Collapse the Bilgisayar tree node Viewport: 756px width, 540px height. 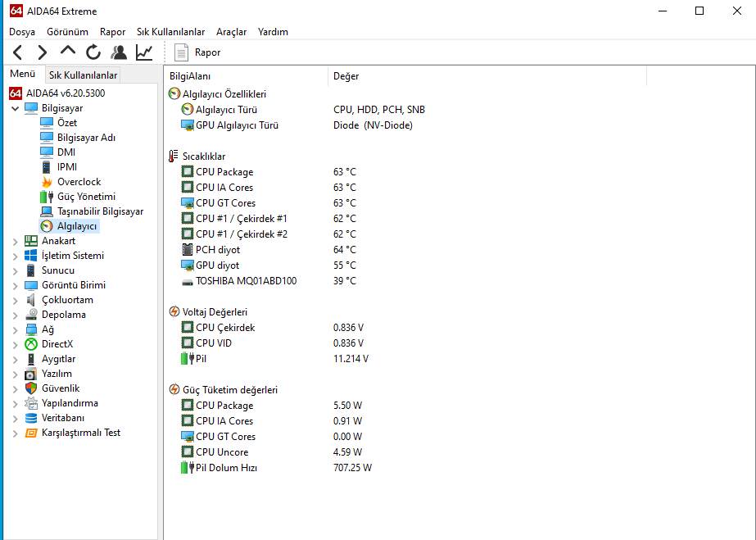15,108
